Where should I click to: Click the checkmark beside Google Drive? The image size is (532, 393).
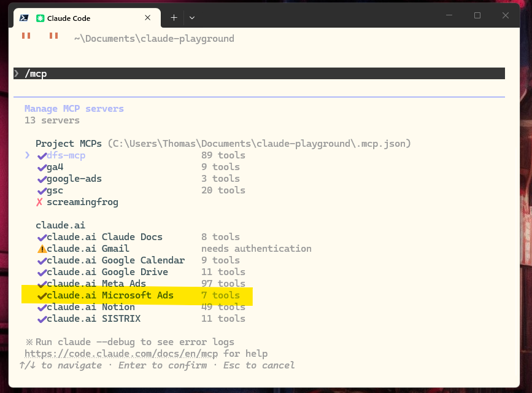point(42,273)
